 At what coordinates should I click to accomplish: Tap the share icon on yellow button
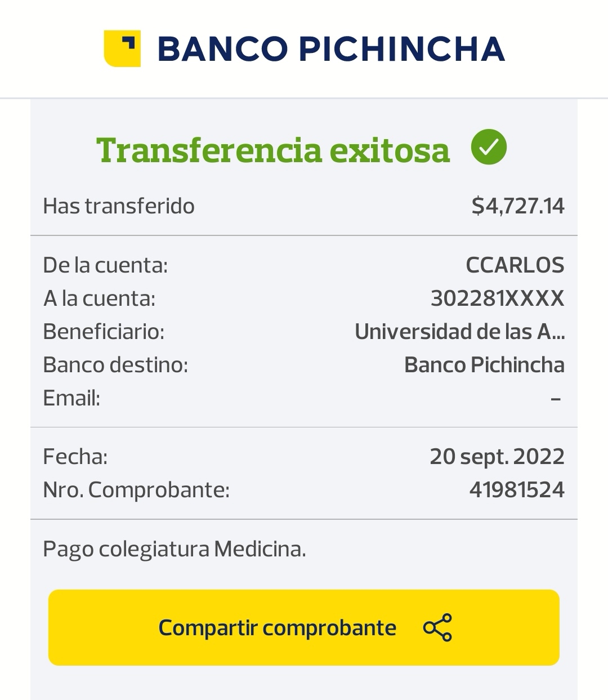click(437, 627)
